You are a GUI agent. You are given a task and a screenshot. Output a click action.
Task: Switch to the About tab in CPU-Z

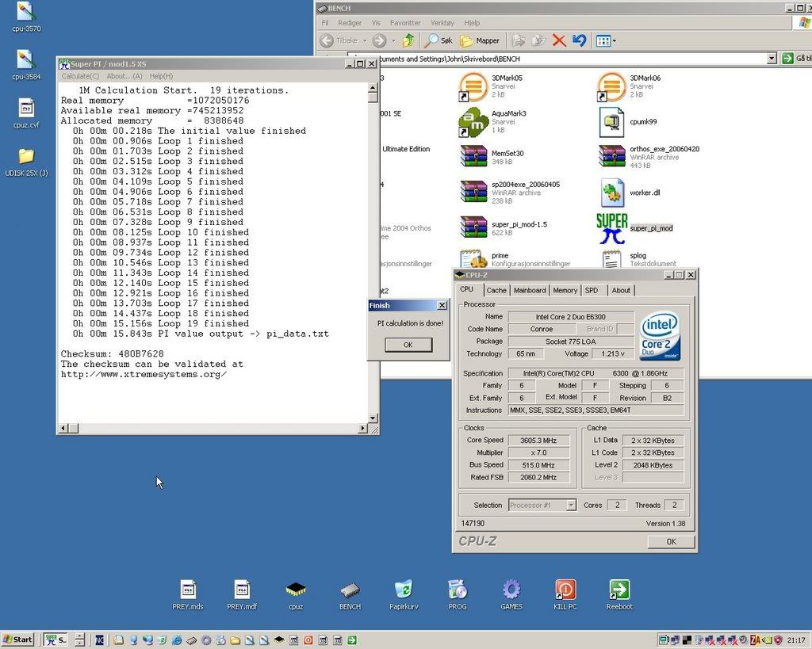[x=621, y=290]
